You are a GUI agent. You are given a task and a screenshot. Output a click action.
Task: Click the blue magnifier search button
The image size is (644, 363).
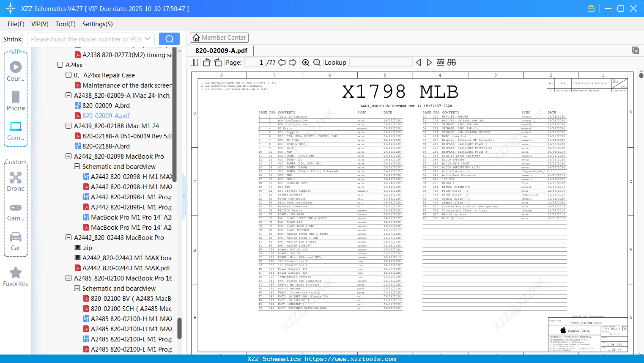[x=169, y=39]
